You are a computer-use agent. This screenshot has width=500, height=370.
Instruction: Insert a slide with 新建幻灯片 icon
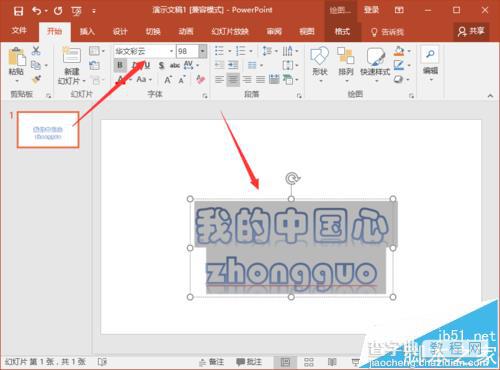tap(72, 56)
